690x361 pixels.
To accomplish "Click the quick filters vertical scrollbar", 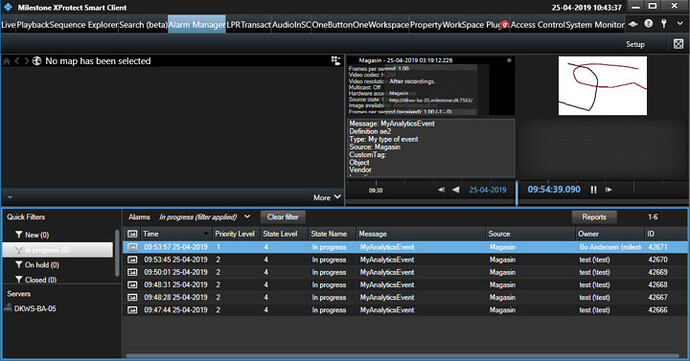I will click(x=117, y=253).
